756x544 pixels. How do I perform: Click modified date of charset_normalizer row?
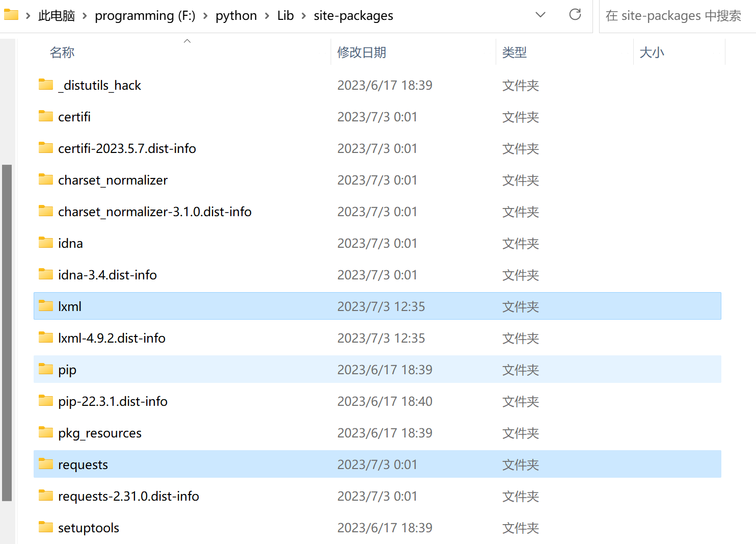(377, 180)
